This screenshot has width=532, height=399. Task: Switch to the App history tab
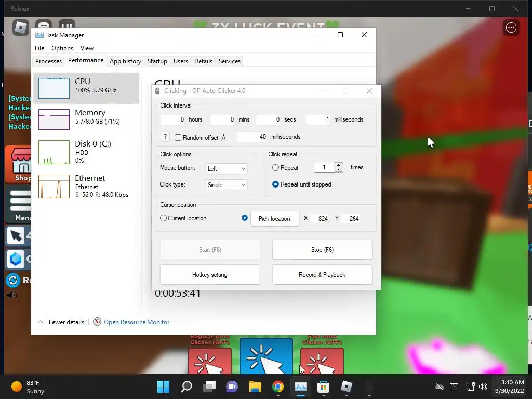point(125,61)
